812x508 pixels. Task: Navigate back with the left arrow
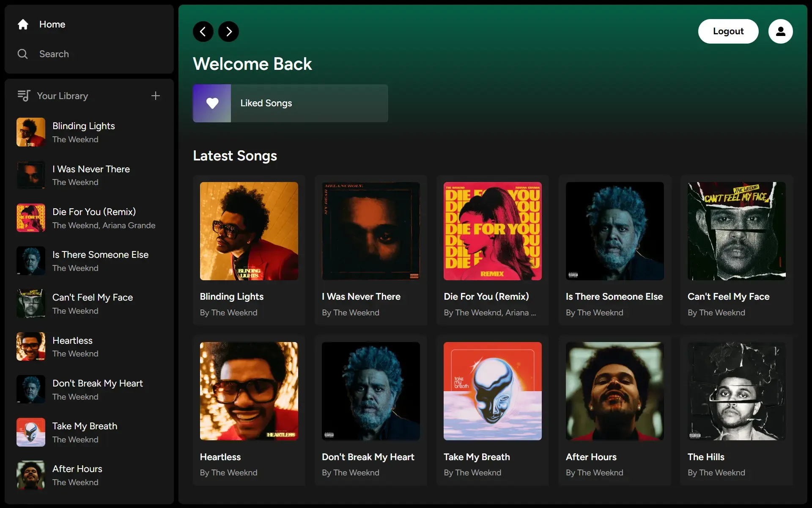[203, 31]
